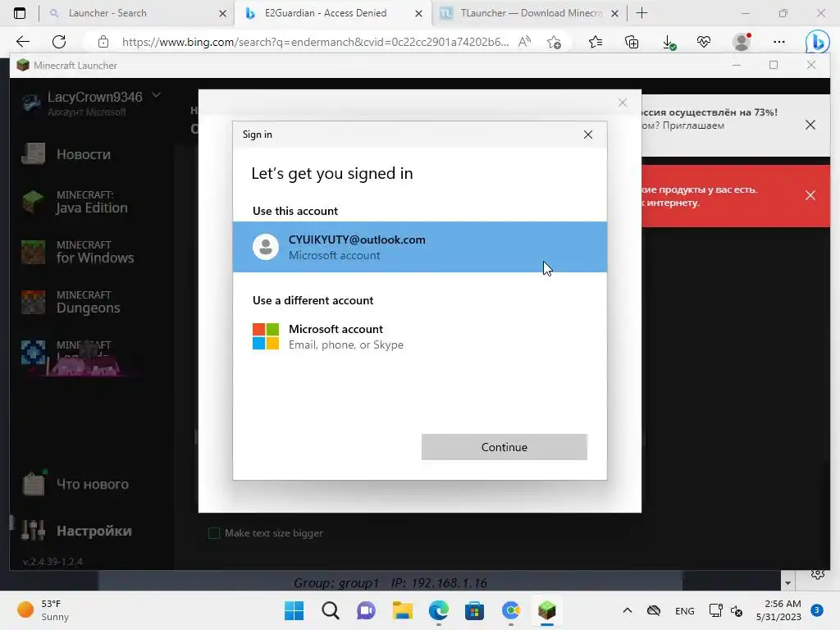Close the Launcher - Search browser tab

[223, 13]
